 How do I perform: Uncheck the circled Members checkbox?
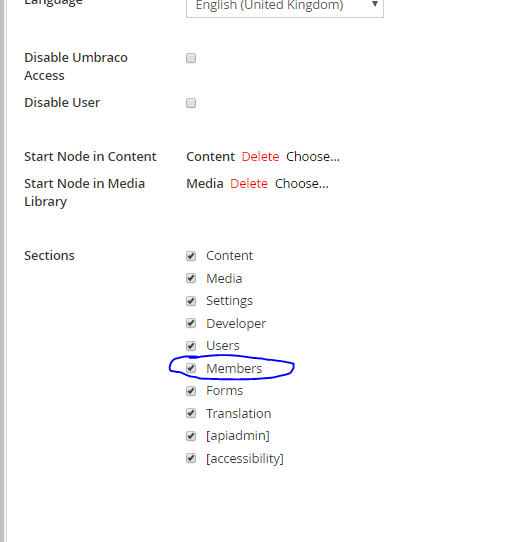pyautogui.click(x=191, y=368)
